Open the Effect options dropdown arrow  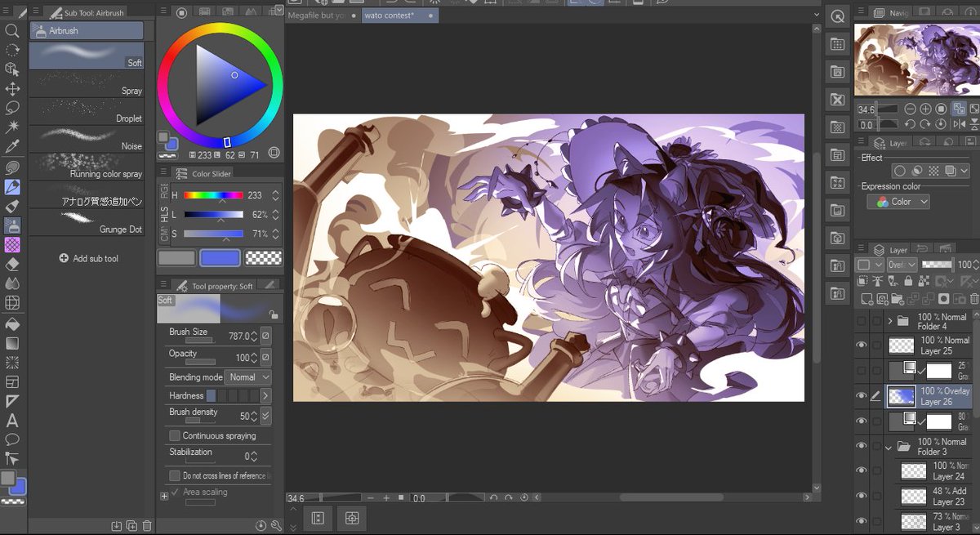[964, 171]
